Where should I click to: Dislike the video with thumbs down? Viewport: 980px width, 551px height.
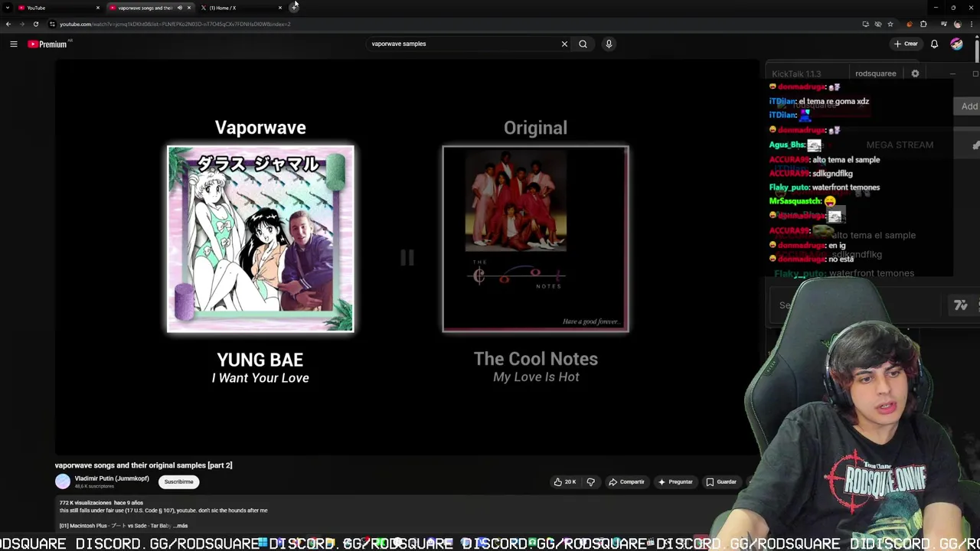tap(590, 482)
